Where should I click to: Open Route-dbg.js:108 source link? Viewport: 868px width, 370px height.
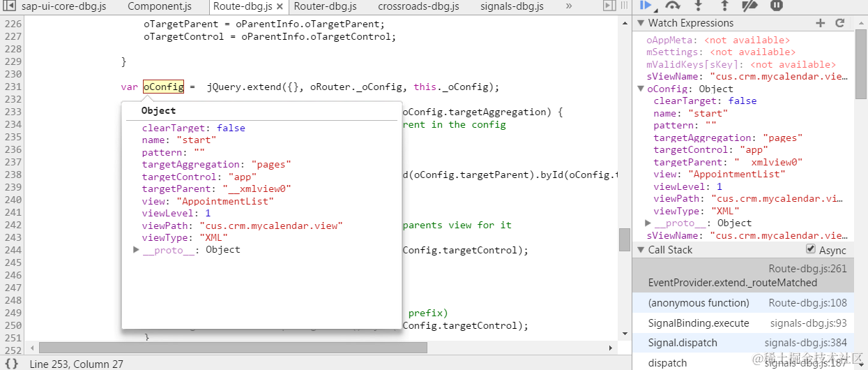(x=808, y=303)
